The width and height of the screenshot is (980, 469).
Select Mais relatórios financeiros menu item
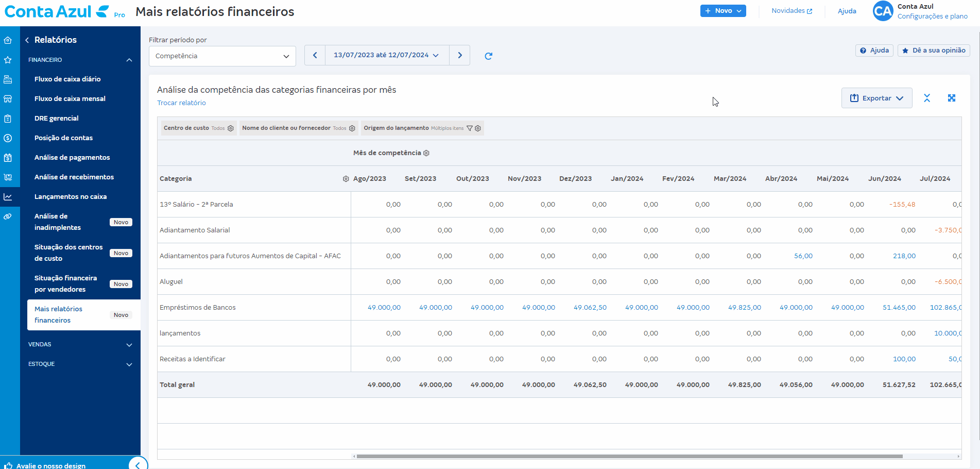coord(83,314)
